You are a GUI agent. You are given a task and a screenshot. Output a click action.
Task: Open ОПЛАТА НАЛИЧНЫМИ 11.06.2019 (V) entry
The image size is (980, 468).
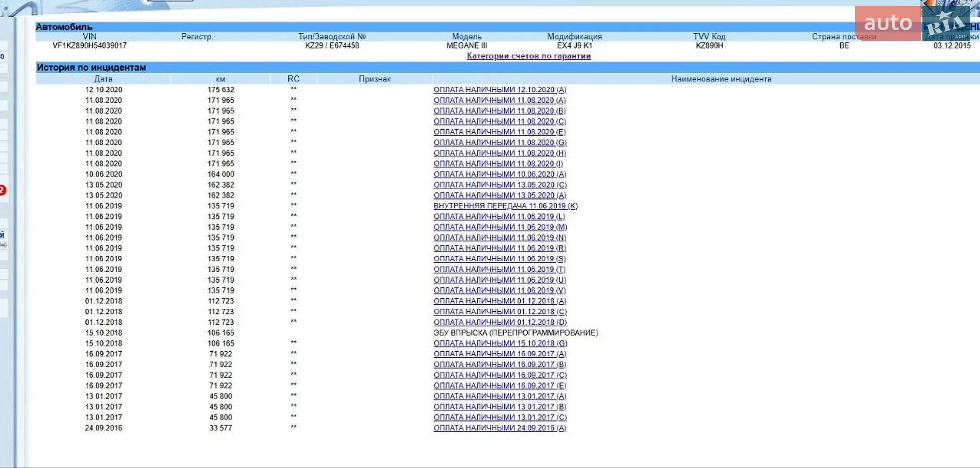pyautogui.click(x=500, y=290)
